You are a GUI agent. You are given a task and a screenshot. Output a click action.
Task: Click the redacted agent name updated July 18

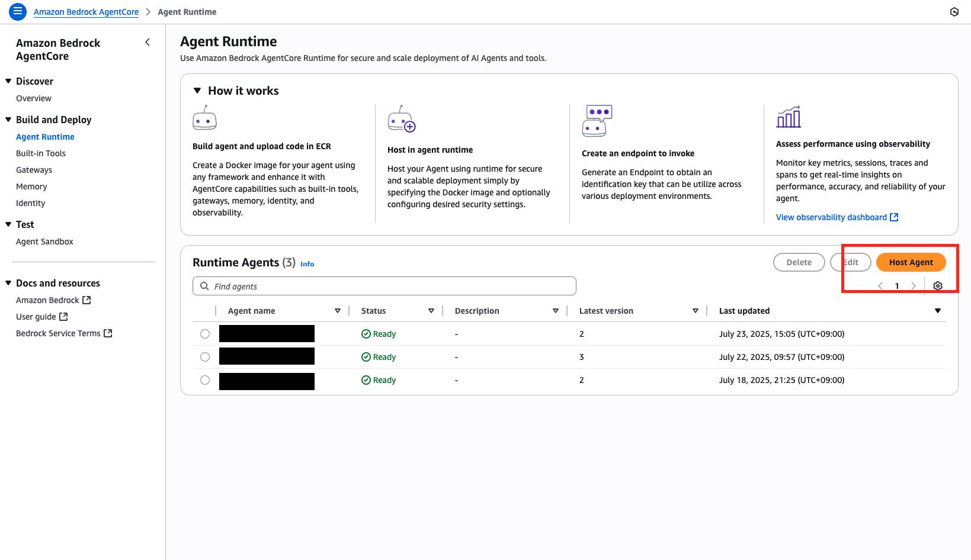coord(267,381)
